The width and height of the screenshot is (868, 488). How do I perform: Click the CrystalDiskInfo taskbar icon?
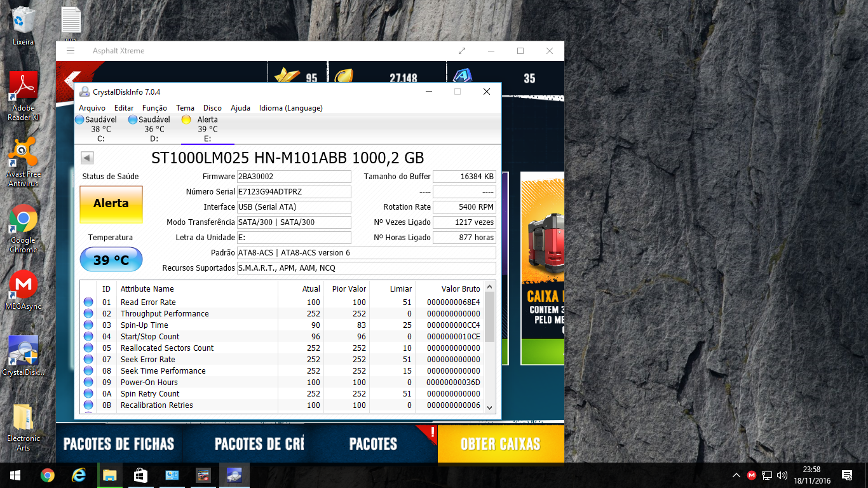click(x=234, y=475)
